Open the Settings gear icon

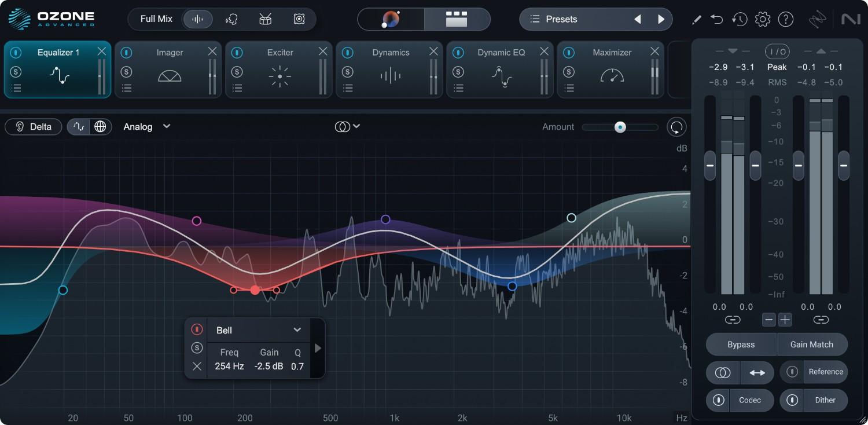(x=763, y=19)
